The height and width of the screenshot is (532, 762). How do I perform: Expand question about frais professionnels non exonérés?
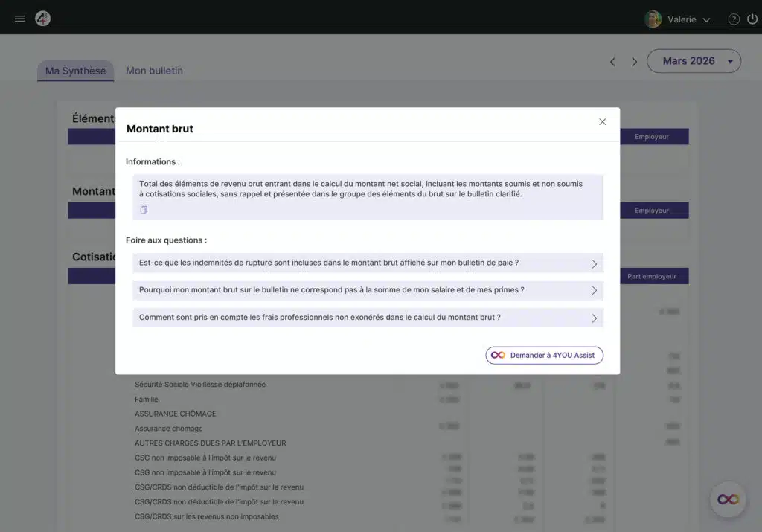coord(368,317)
